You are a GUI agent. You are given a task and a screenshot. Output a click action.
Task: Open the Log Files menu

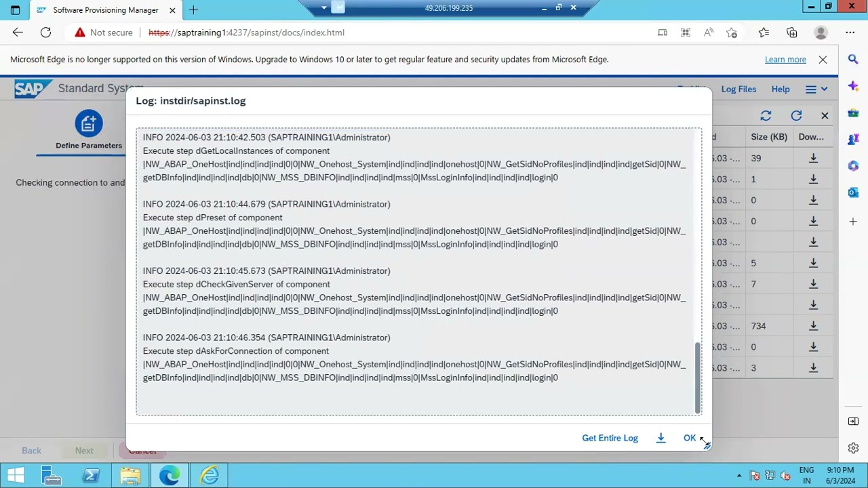click(738, 89)
